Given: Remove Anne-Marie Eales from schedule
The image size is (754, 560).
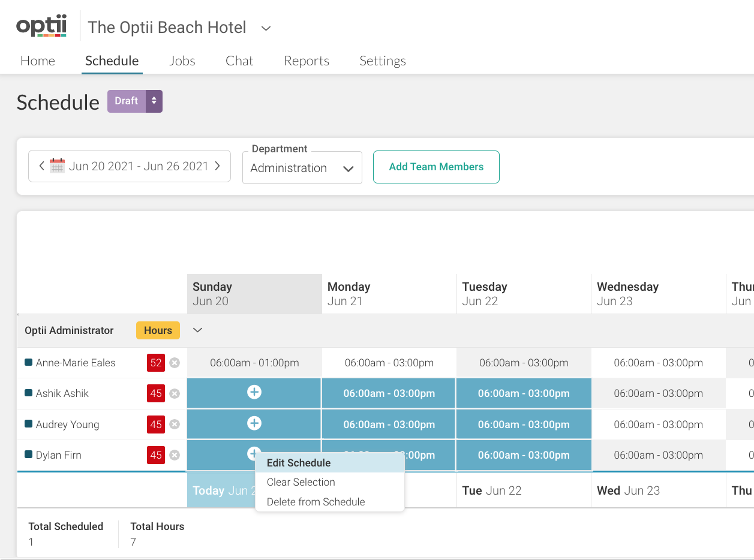Looking at the screenshot, I should (175, 363).
